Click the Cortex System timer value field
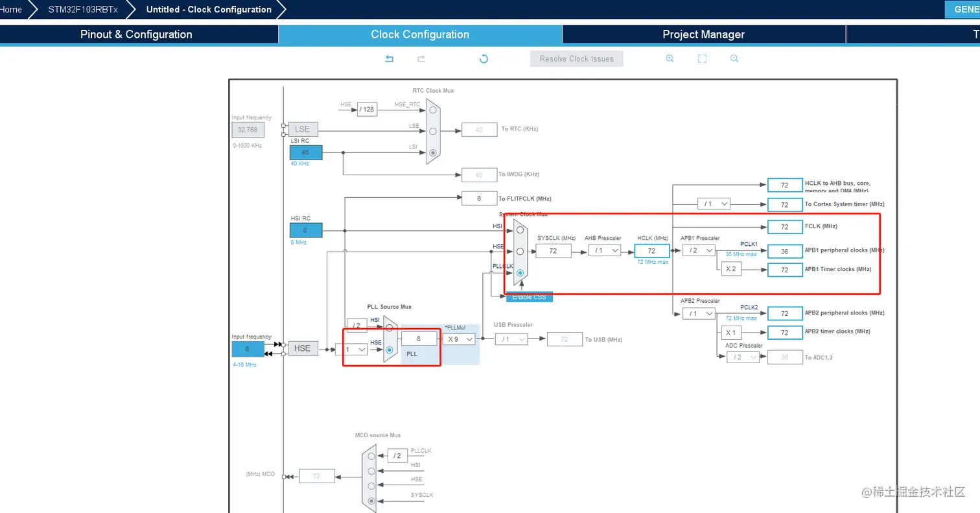This screenshot has height=513, width=980. click(785, 204)
